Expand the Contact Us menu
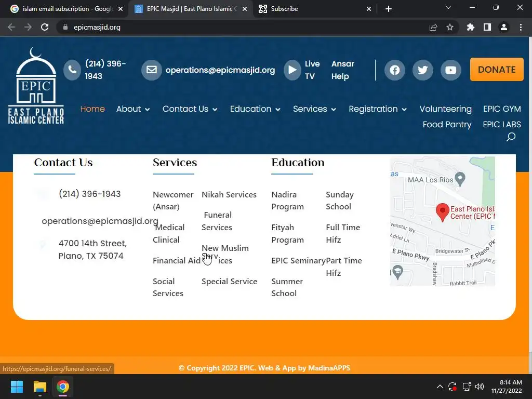This screenshot has width=532, height=399. [190, 109]
